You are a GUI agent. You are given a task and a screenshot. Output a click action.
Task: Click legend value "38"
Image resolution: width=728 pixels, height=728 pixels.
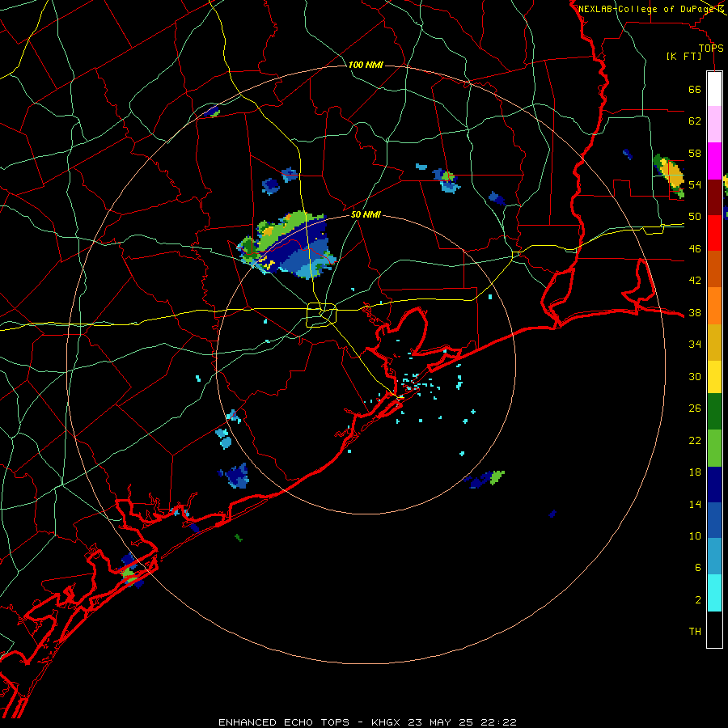click(695, 313)
